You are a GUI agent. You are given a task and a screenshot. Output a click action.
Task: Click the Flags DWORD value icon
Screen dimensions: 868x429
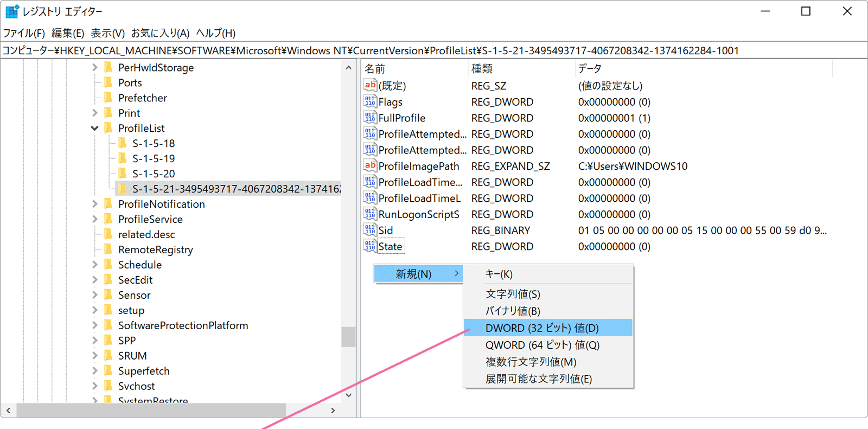click(x=370, y=101)
